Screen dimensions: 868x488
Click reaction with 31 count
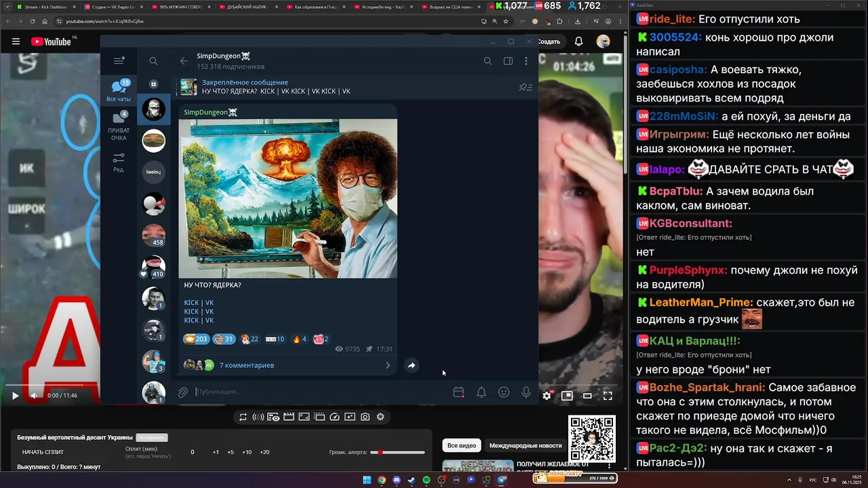tap(223, 339)
